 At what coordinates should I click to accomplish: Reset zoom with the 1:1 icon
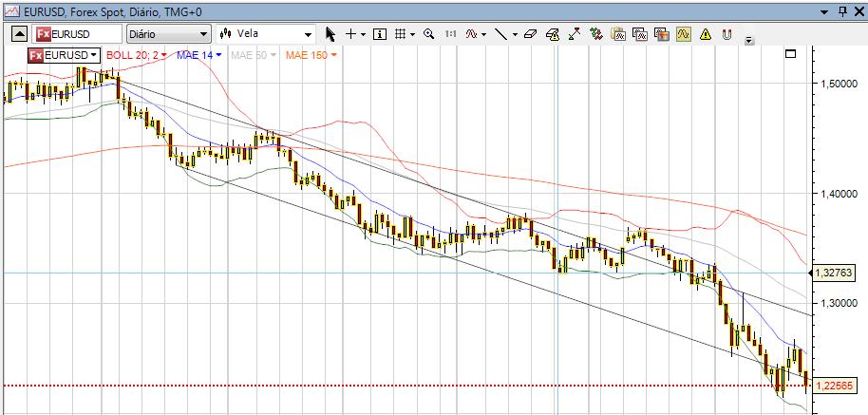tap(450, 34)
